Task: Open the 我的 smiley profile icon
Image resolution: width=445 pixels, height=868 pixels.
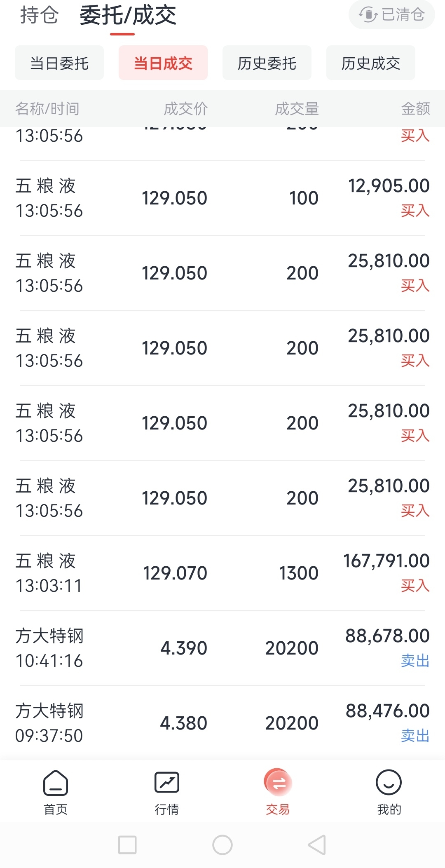Action: (x=389, y=782)
